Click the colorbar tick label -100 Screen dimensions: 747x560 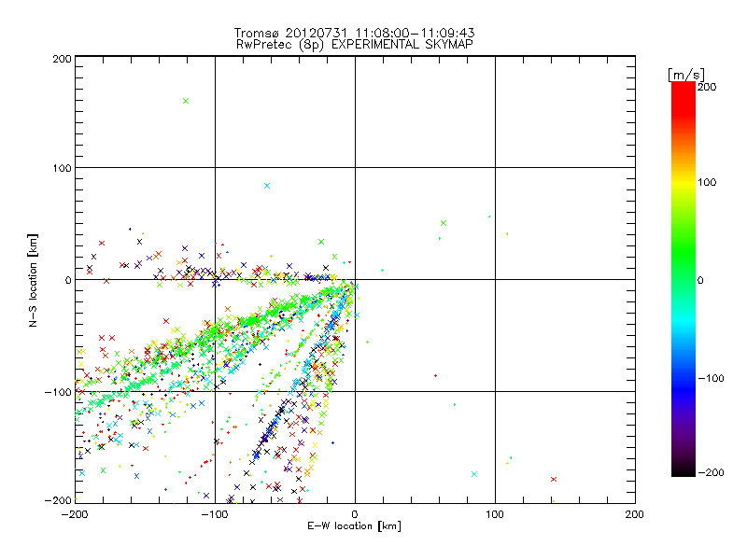click(x=713, y=378)
